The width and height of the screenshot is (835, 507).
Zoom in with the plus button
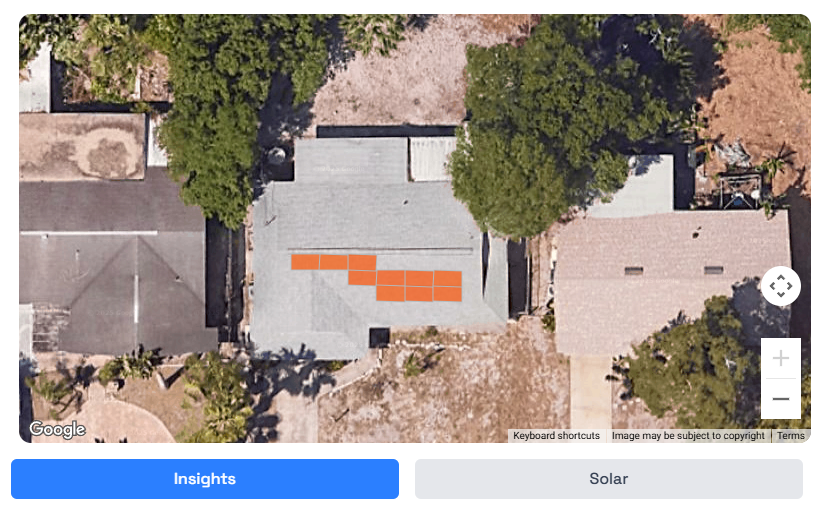(x=781, y=358)
